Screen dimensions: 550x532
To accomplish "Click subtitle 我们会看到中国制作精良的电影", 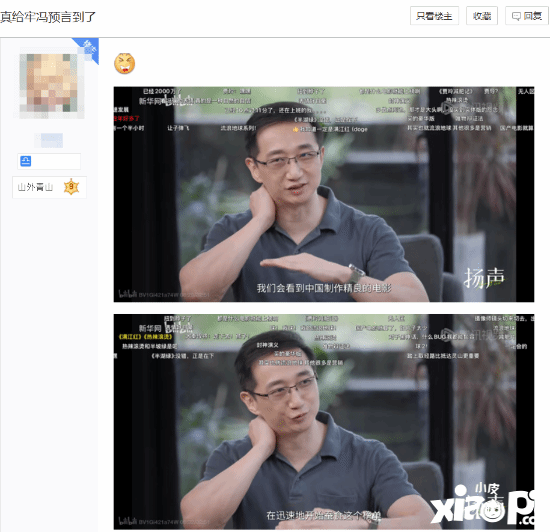I will click(324, 288).
